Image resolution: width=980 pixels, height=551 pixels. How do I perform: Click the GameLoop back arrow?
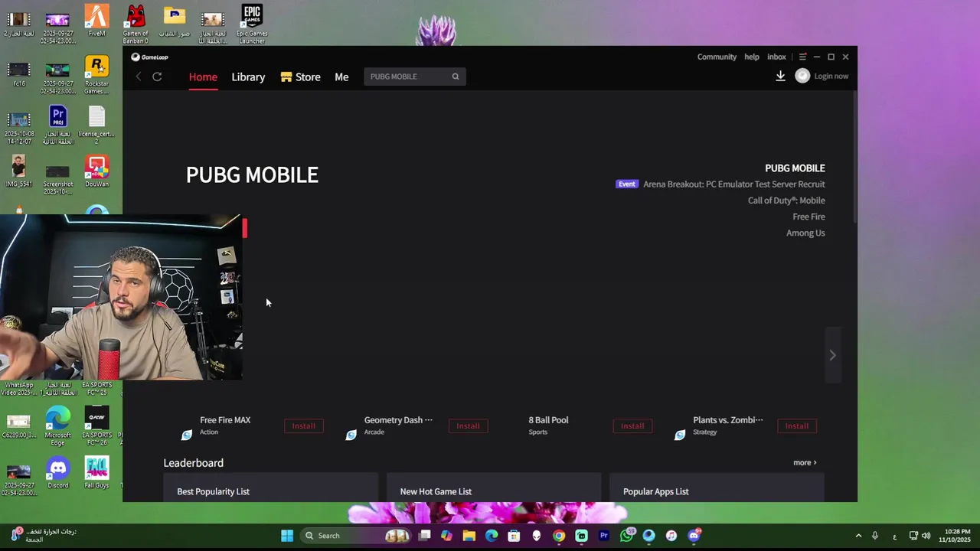pyautogui.click(x=139, y=77)
